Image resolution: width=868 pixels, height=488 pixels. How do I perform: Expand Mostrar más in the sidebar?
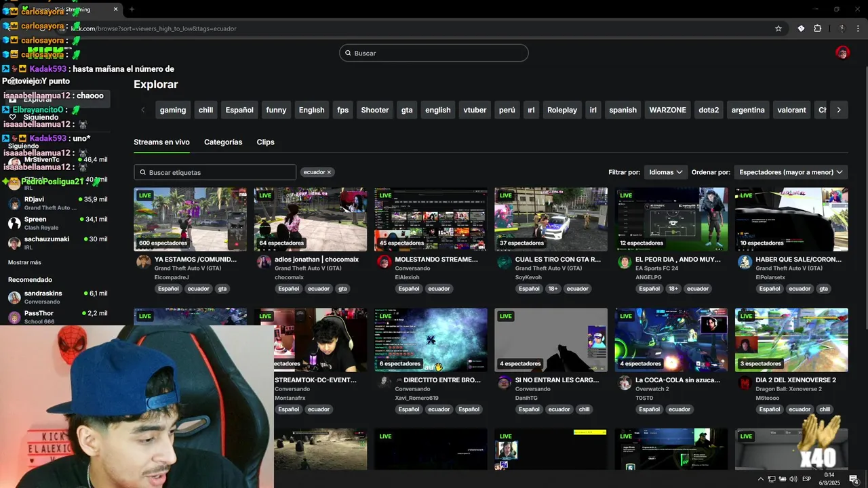(x=24, y=262)
